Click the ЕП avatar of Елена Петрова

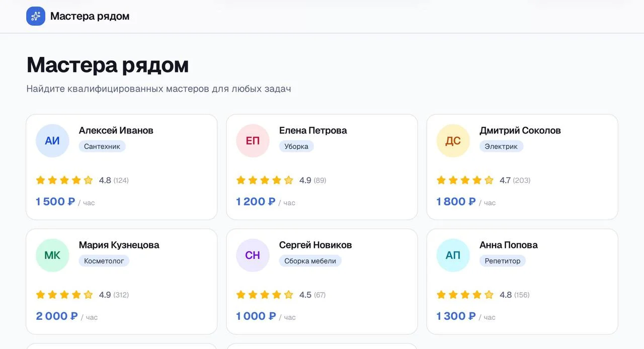tap(253, 141)
